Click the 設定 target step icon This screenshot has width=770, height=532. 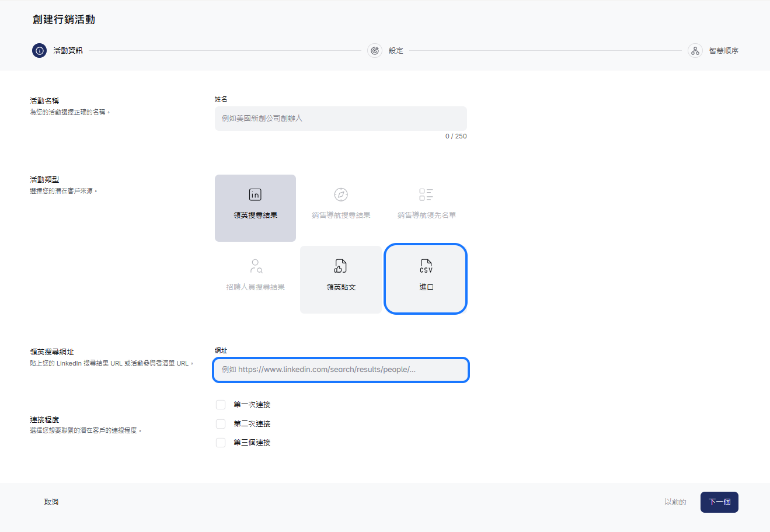[x=375, y=51]
